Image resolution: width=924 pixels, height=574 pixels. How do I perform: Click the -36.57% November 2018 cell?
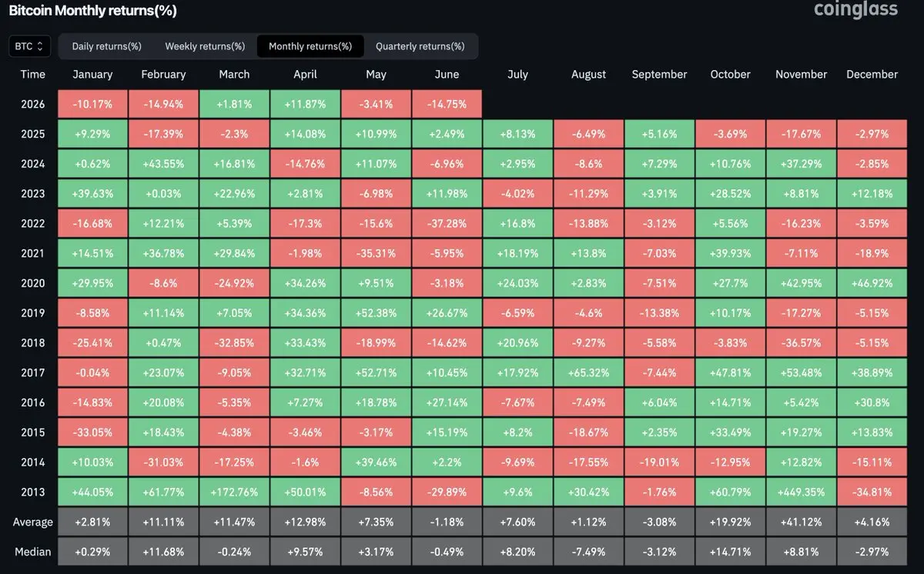pyautogui.click(x=801, y=343)
